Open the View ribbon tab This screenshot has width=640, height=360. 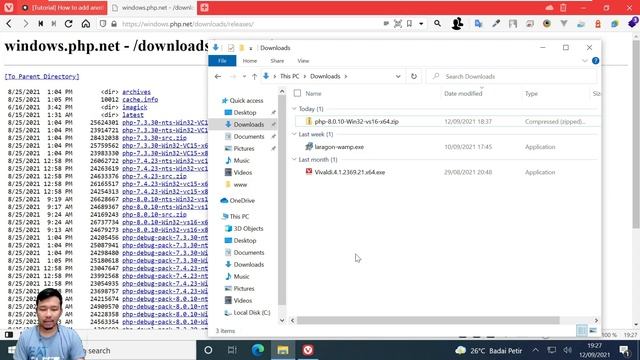coord(303,61)
